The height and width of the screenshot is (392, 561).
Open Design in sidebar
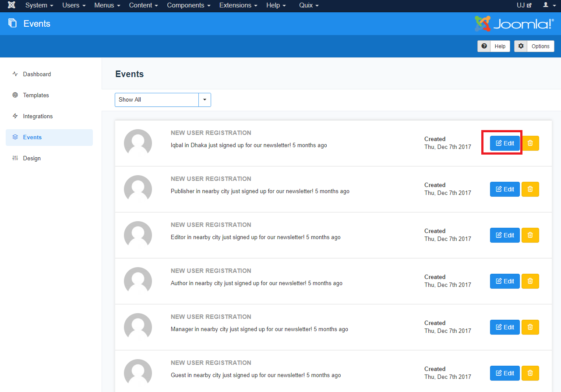click(49, 158)
